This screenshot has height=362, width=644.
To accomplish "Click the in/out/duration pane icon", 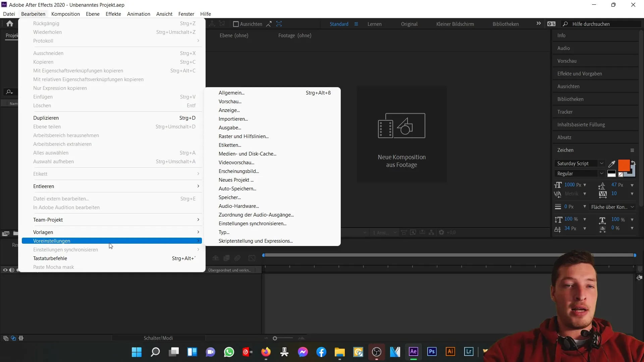I will tap(21, 338).
